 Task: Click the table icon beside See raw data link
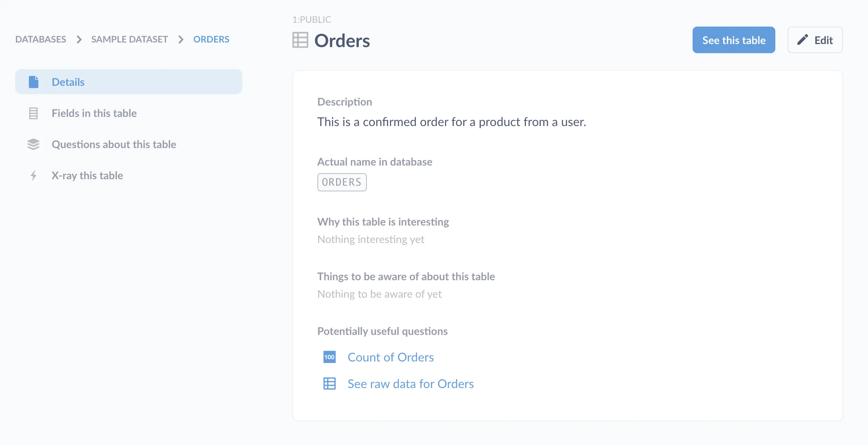point(329,383)
